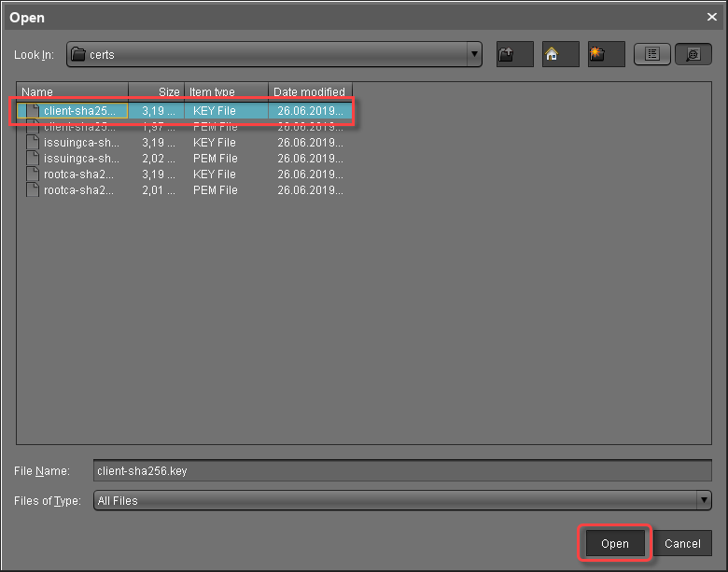Select the issuingca PEM file entry
The image size is (728, 572).
[80, 159]
